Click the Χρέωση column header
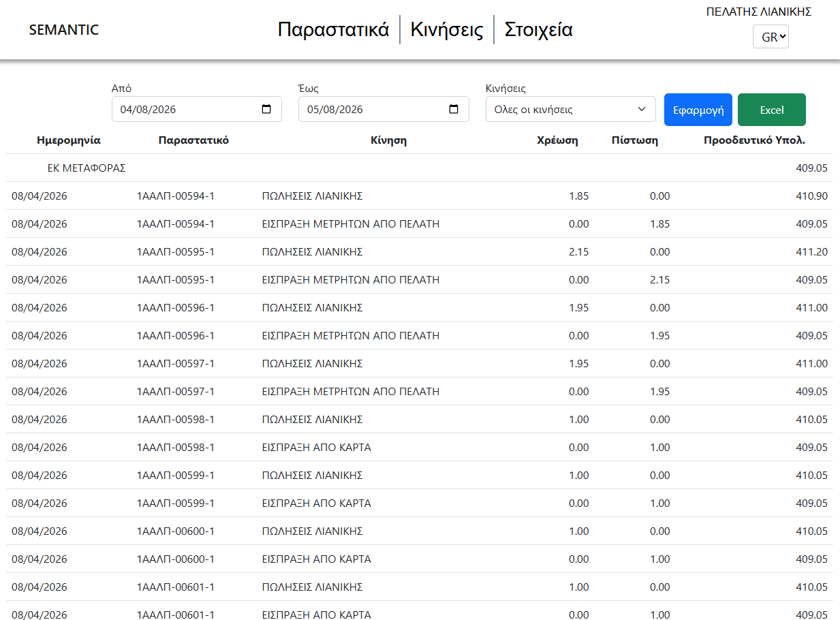Viewport: 840px width, 620px height. (x=557, y=140)
